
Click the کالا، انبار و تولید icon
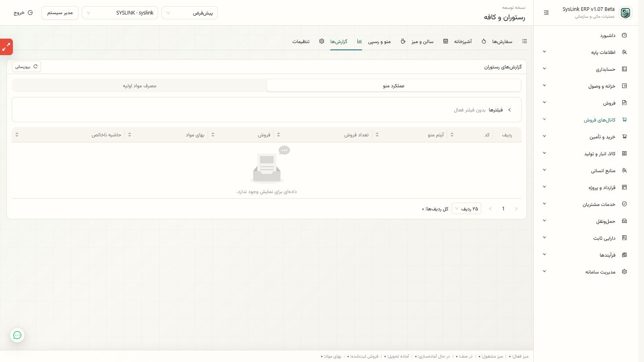624,154
